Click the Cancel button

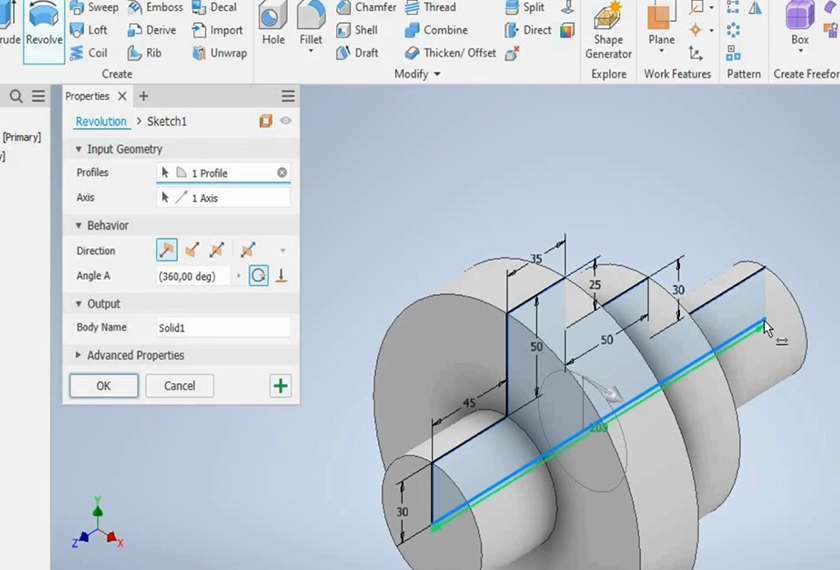pos(179,386)
